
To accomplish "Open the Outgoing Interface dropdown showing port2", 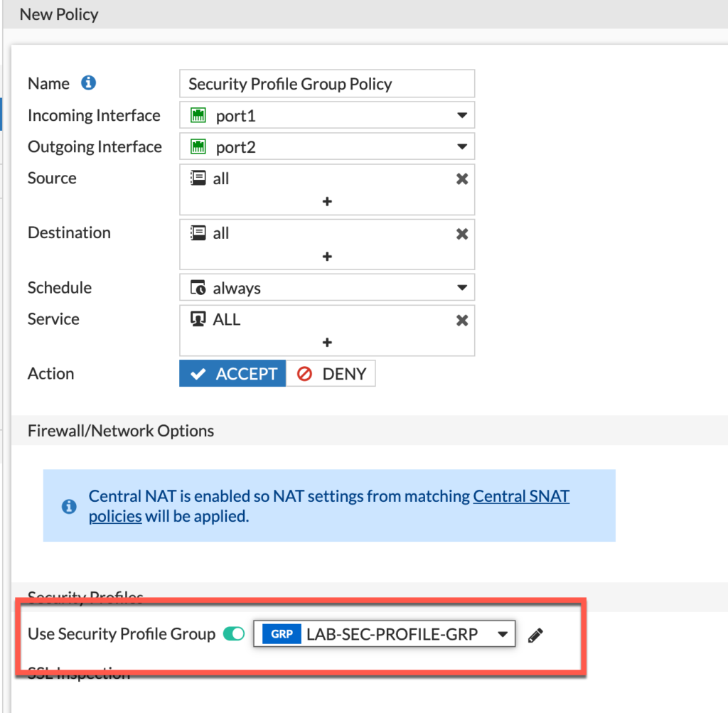I will click(x=327, y=146).
